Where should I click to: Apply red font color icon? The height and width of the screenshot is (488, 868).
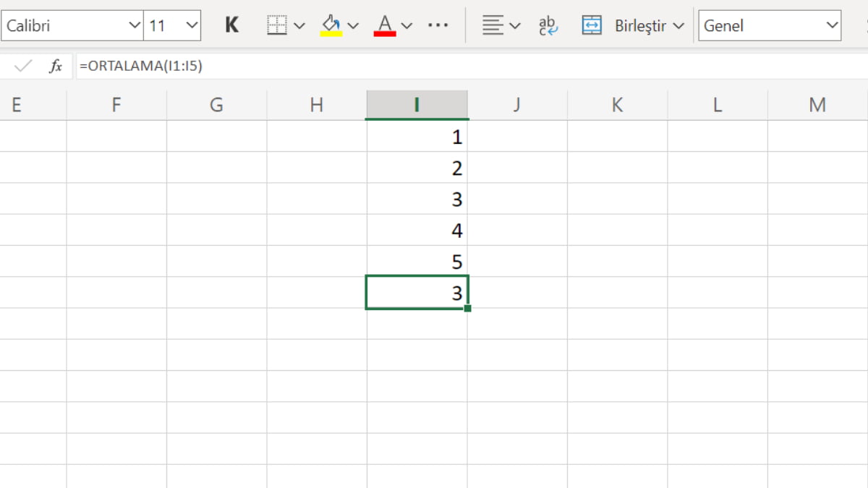point(385,25)
